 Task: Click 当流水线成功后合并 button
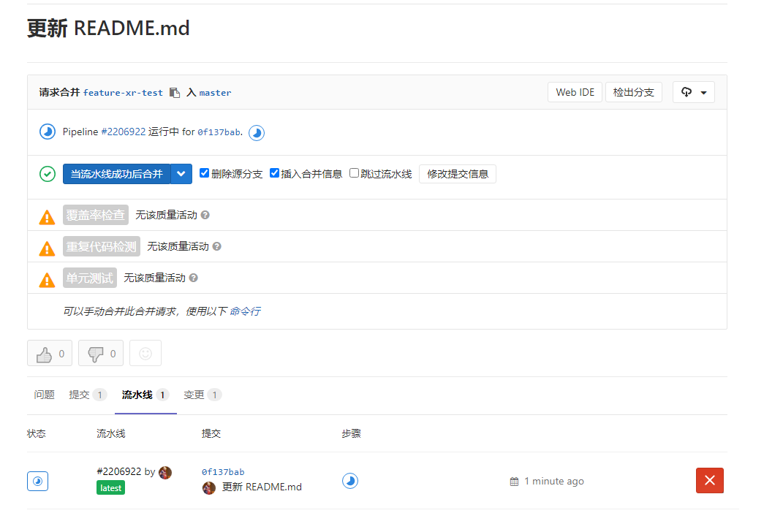tap(116, 174)
